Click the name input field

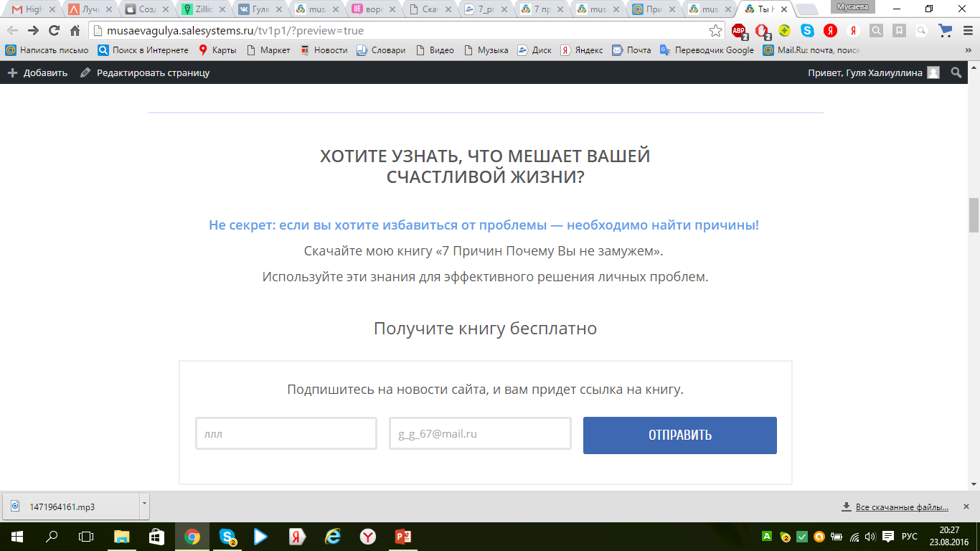pyautogui.click(x=286, y=434)
